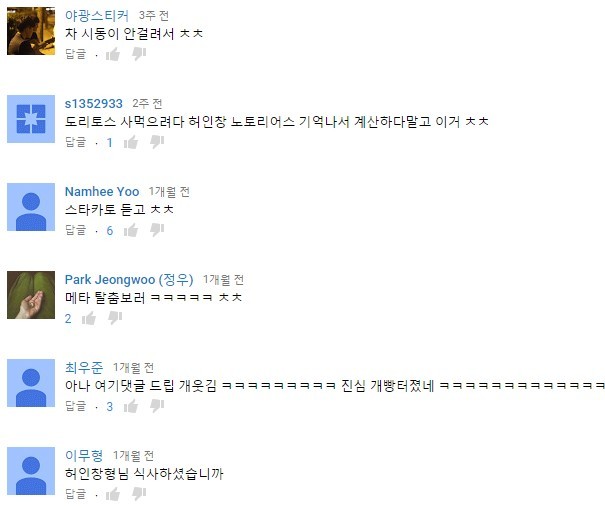Open Park Jeongwoo (정우) profile link
Viewport: 605px width, 508px height.
pos(129,280)
